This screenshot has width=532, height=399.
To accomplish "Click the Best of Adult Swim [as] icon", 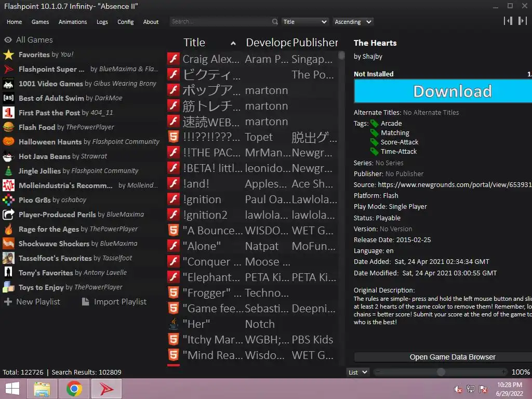I will coord(8,98).
